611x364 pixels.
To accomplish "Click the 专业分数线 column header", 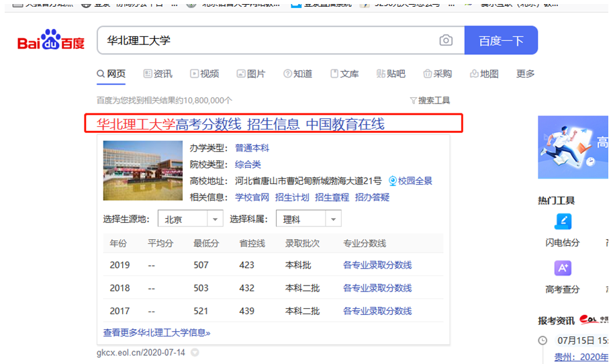I will [x=365, y=243].
